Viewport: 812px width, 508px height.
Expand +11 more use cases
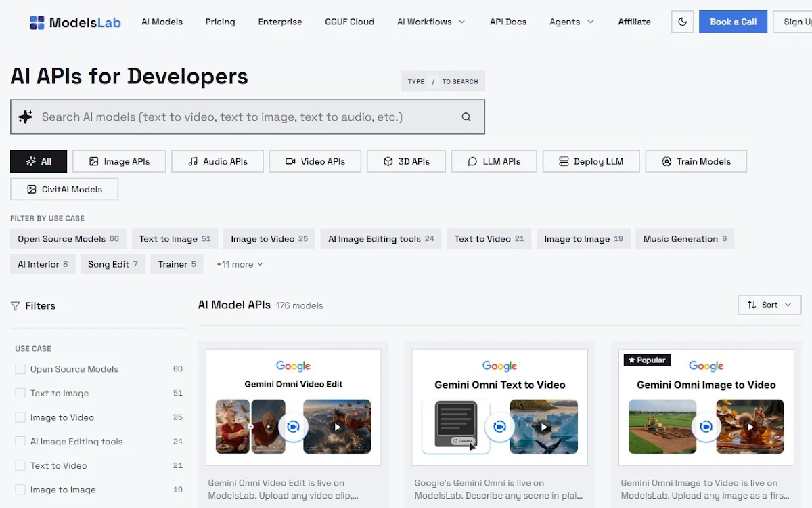pos(240,264)
